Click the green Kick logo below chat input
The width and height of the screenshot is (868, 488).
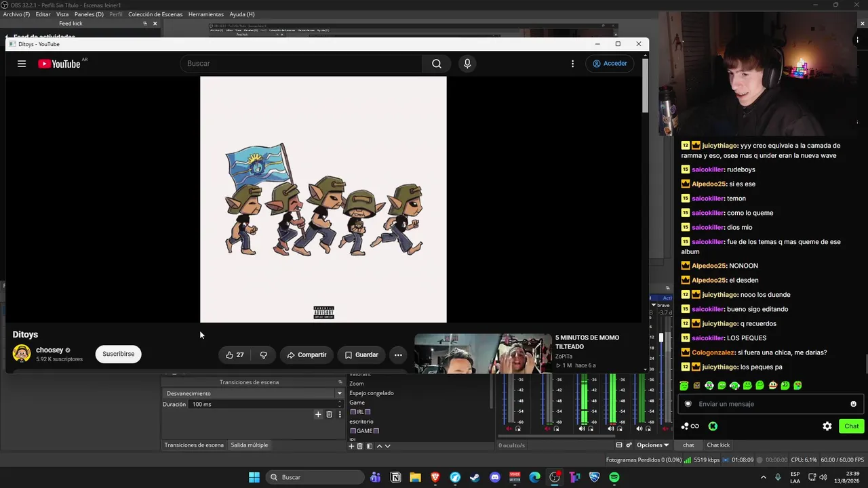(x=713, y=426)
